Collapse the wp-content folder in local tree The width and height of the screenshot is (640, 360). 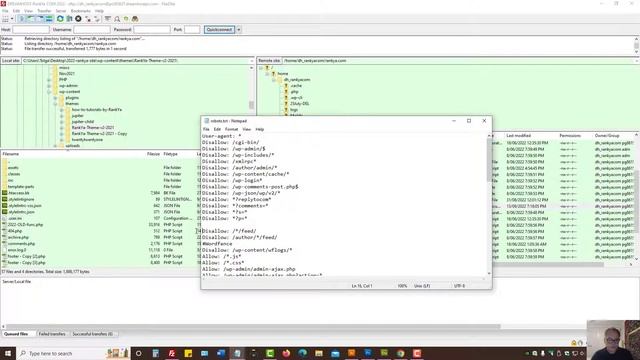pyautogui.click(x=49, y=92)
